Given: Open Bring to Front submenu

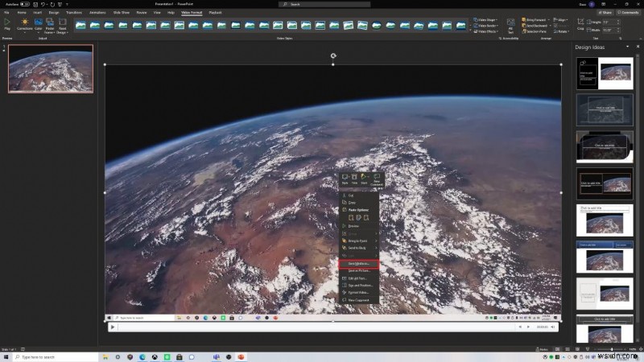Looking at the screenshot, I should coord(358,241).
